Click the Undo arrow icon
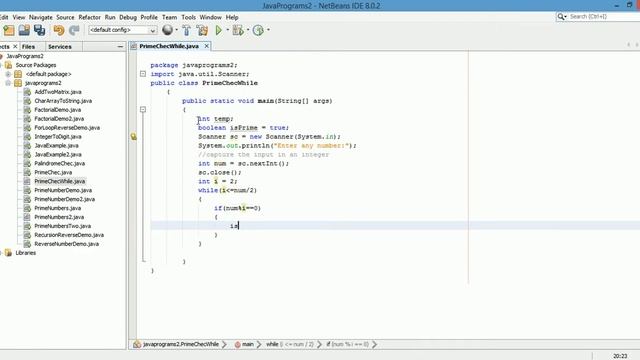Screen dimensions: 640x360 [59, 30]
